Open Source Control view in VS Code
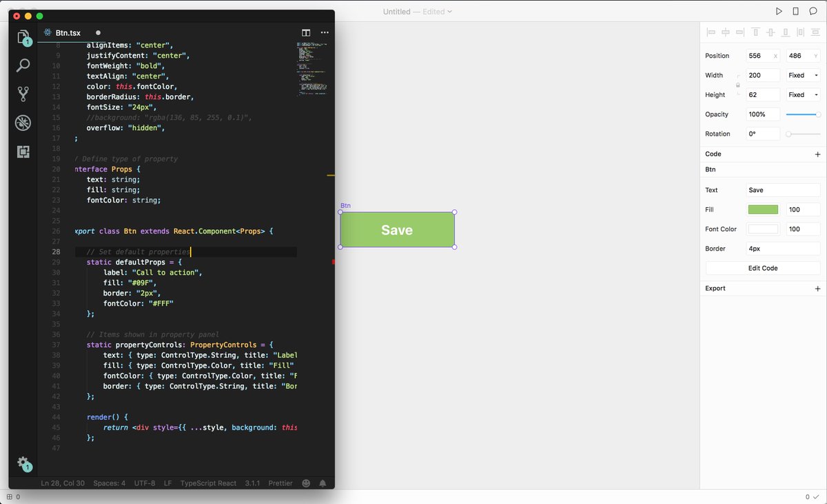The width and height of the screenshot is (827, 504). click(23, 94)
